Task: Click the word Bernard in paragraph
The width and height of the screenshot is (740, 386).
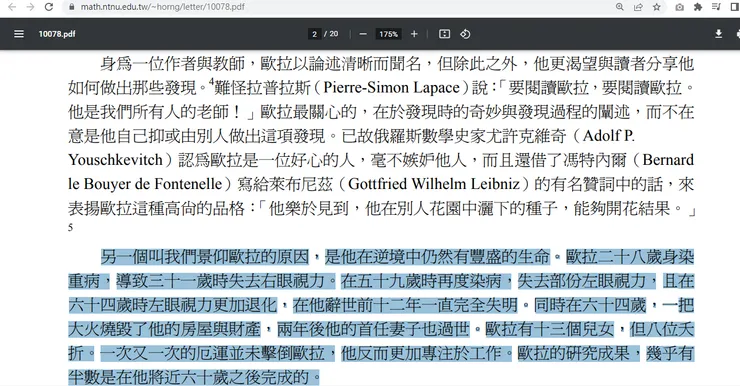Action: pos(668,160)
